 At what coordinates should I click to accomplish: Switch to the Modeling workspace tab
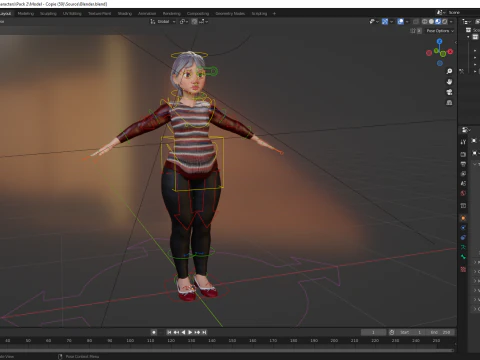(26, 14)
